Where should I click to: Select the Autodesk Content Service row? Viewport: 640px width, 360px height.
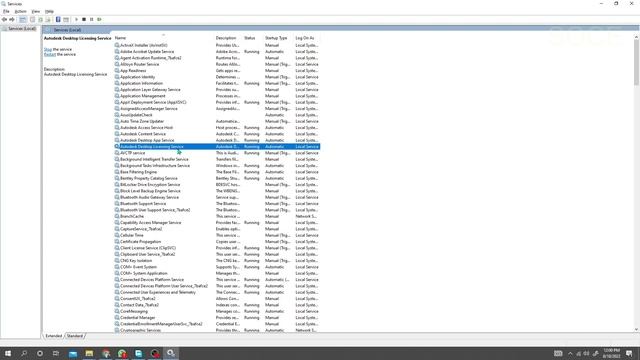tap(217, 134)
